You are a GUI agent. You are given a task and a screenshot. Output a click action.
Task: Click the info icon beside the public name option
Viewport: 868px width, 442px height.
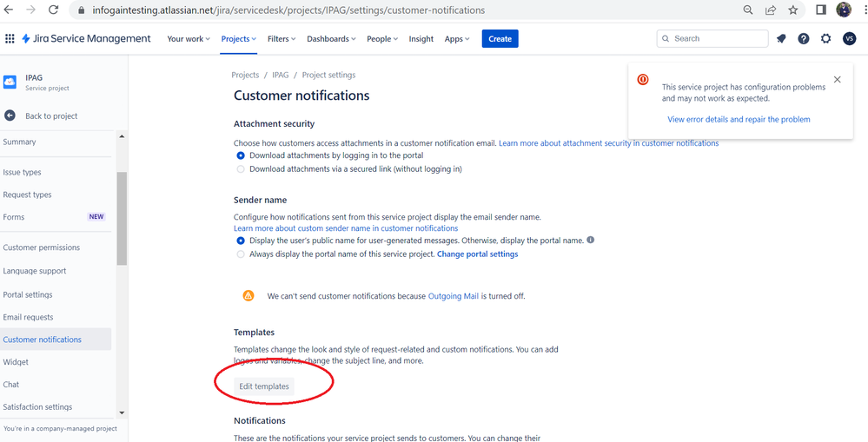591,240
